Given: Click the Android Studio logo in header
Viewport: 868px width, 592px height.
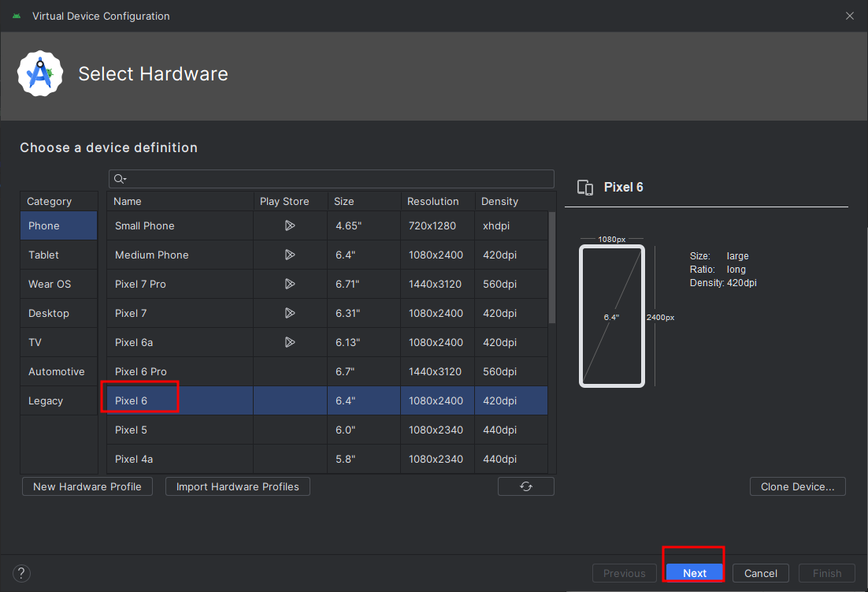Looking at the screenshot, I should (x=40, y=73).
